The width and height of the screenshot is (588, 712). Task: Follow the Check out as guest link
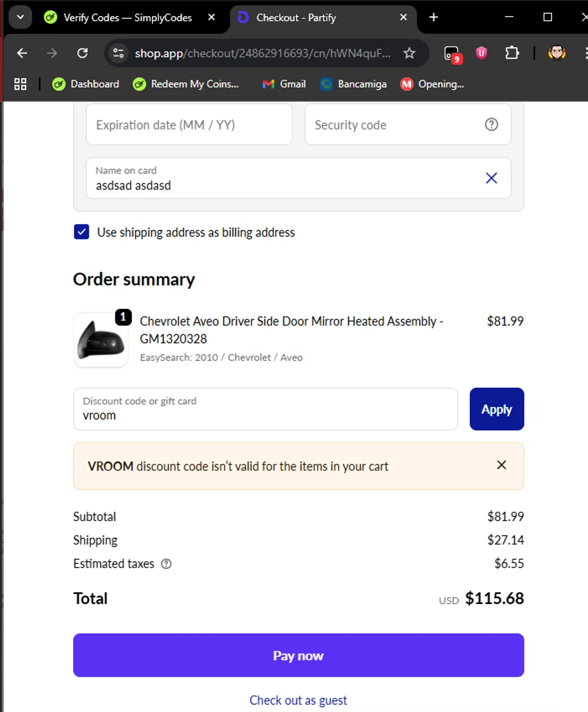point(298,700)
